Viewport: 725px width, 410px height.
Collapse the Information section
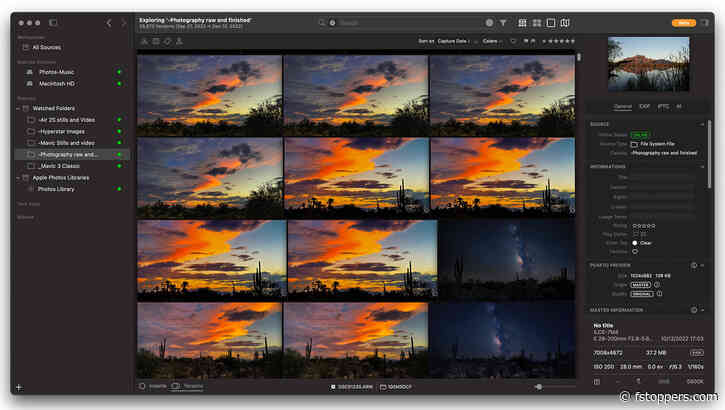coord(702,166)
